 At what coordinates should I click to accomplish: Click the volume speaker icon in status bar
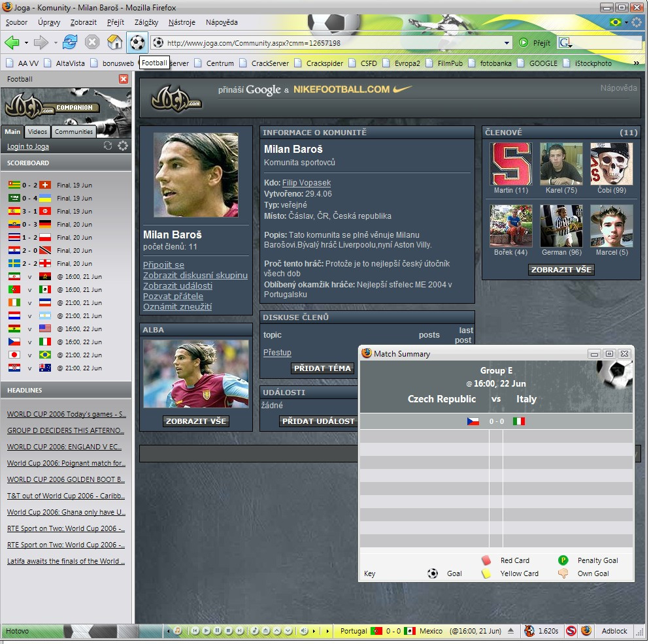(304, 631)
